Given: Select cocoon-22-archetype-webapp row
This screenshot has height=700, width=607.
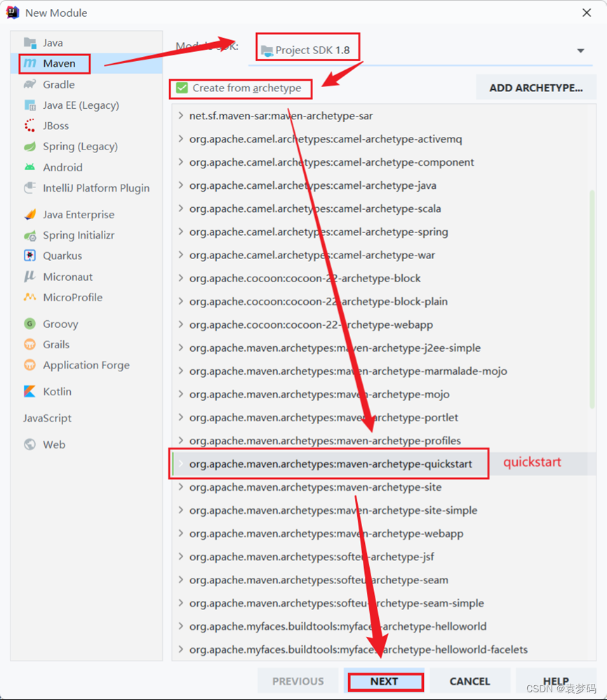Looking at the screenshot, I should [x=385, y=324].
